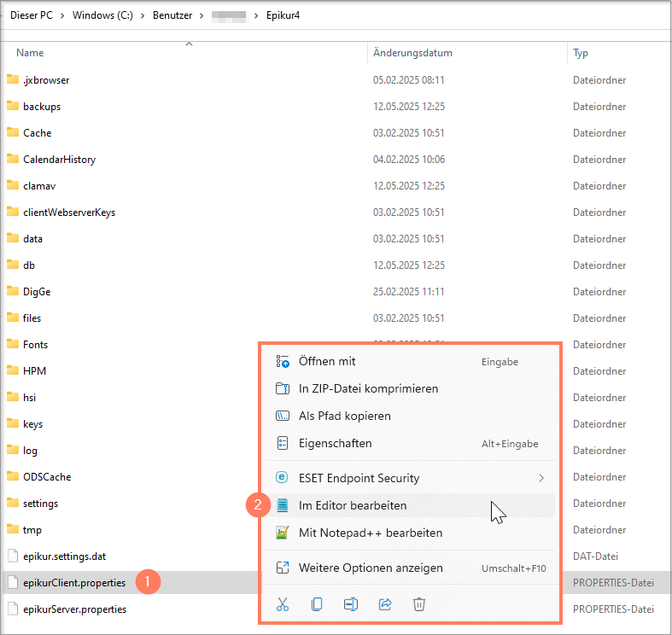Click the DAT-Datei type cell
The image size is (672, 635).
tap(595, 556)
